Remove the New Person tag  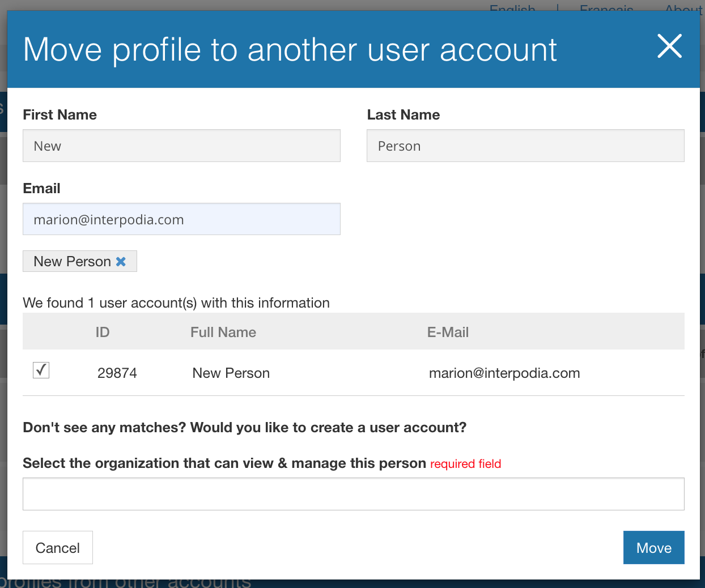[x=121, y=262]
